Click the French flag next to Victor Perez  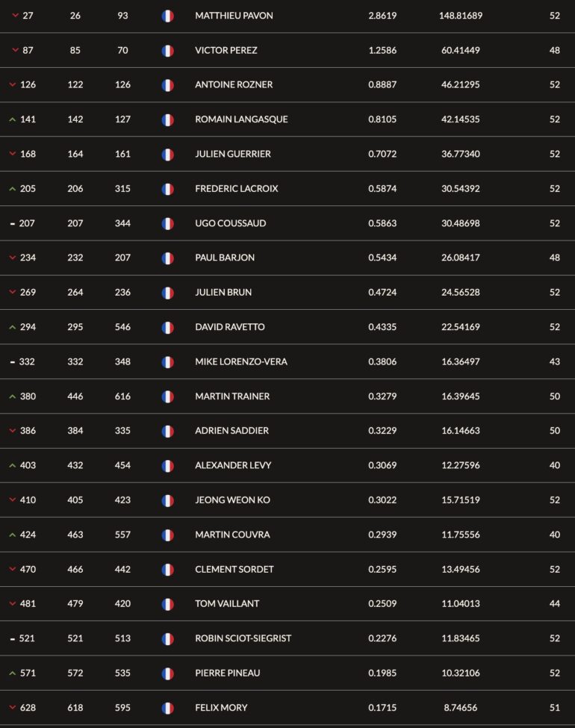168,51
